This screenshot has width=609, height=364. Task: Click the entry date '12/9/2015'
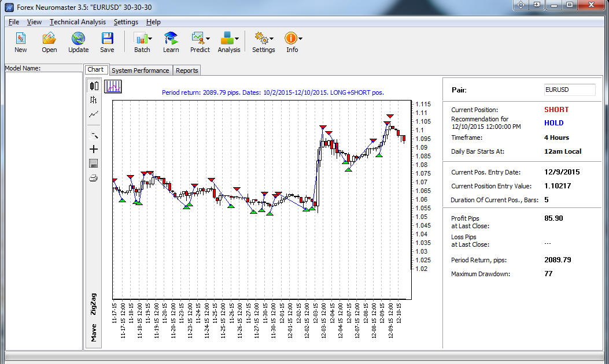tap(562, 172)
